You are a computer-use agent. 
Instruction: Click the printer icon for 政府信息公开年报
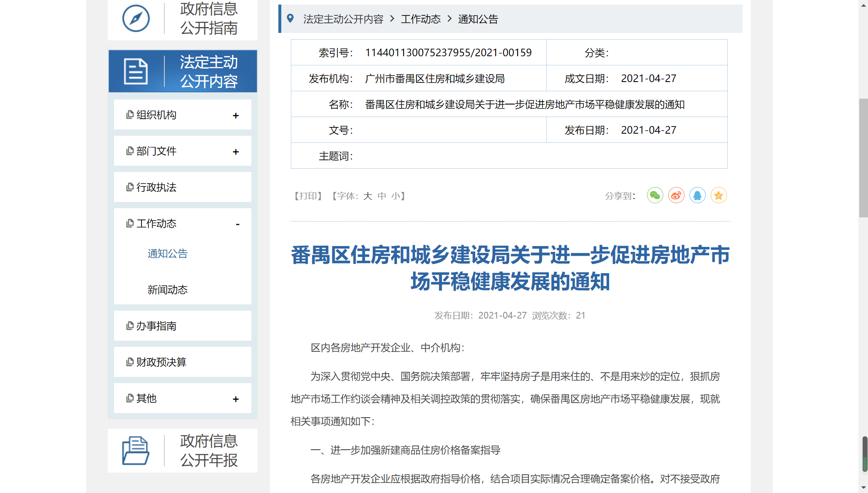tap(136, 451)
